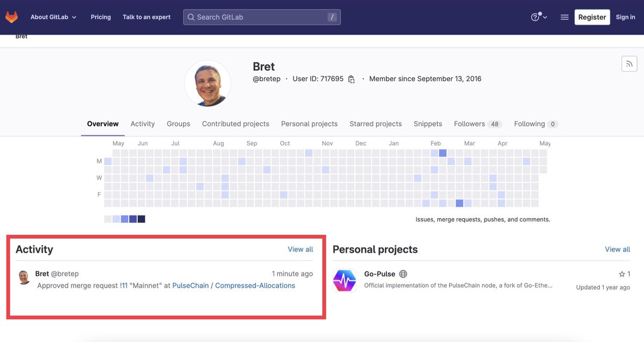The image size is (644, 342).
Task: Click the GitLab fox logo
Action: [11, 17]
